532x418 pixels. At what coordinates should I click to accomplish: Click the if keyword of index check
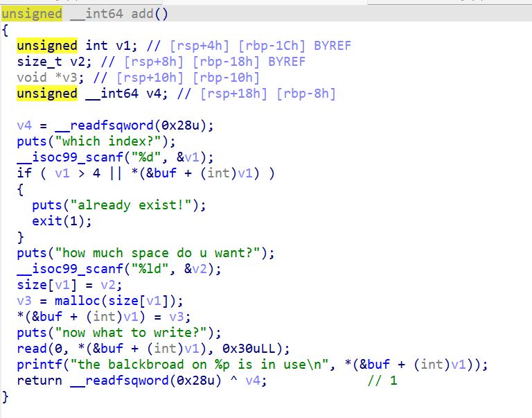pos(24,173)
